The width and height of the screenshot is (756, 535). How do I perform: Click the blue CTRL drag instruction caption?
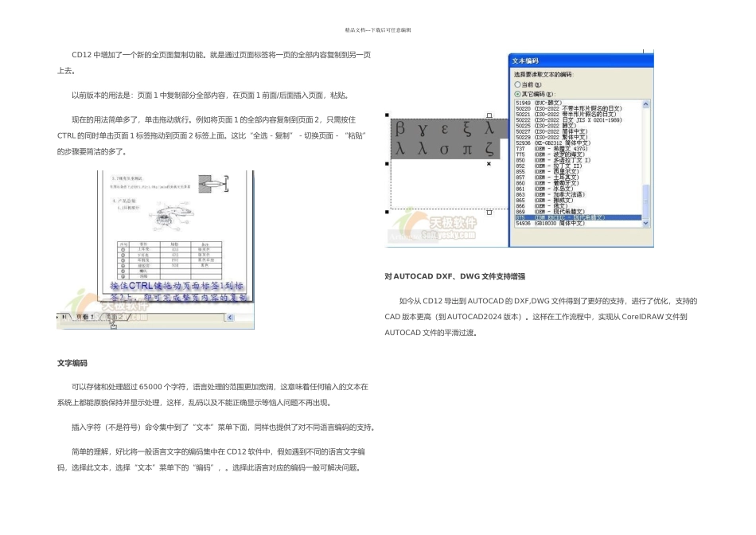pyautogui.click(x=177, y=291)
